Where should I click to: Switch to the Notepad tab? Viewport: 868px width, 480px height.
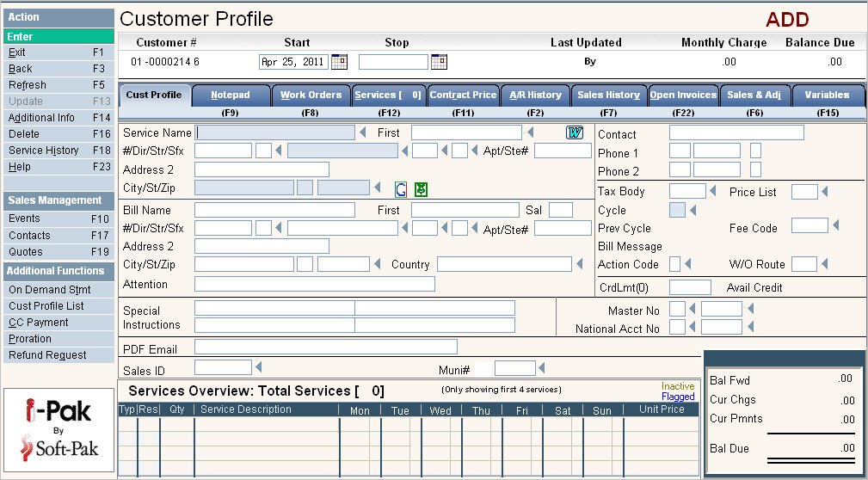tap(231, 95)
